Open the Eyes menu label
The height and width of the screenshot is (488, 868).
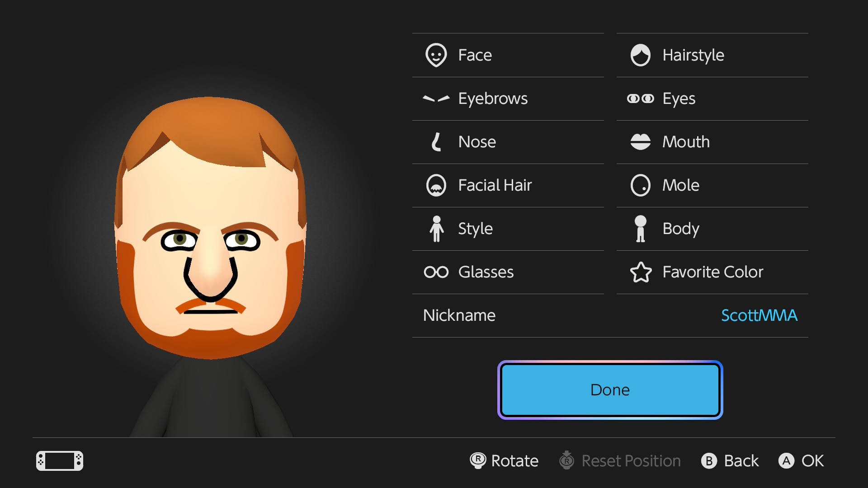(x=679, y=99)
